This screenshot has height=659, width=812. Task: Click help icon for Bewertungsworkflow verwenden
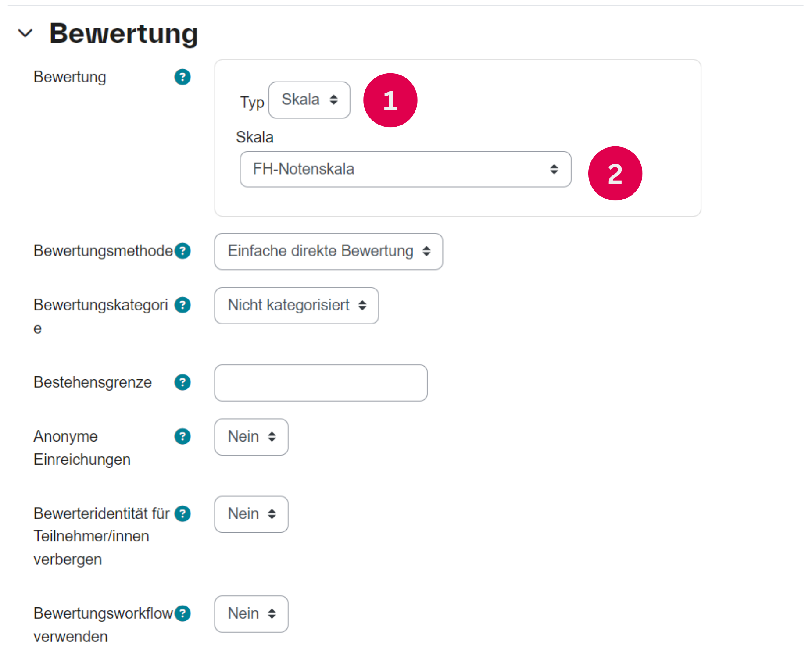pyautogui.click(x=182, y=613)
